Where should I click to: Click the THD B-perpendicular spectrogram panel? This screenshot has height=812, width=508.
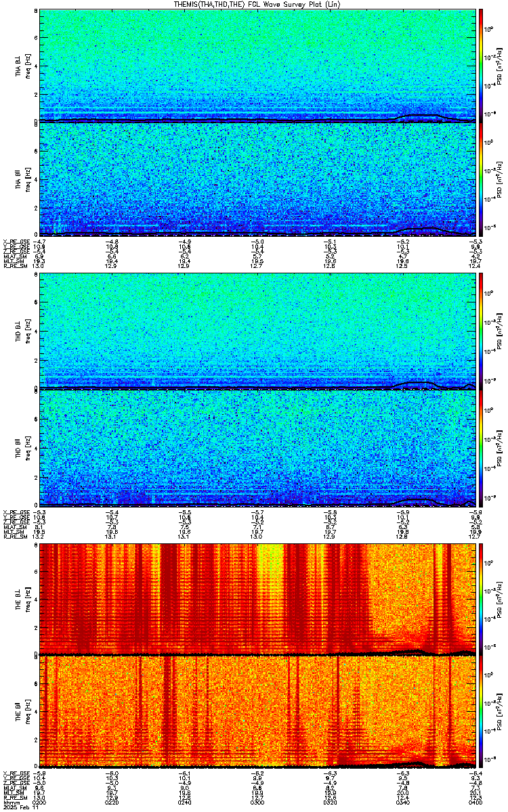click(257, 331)
